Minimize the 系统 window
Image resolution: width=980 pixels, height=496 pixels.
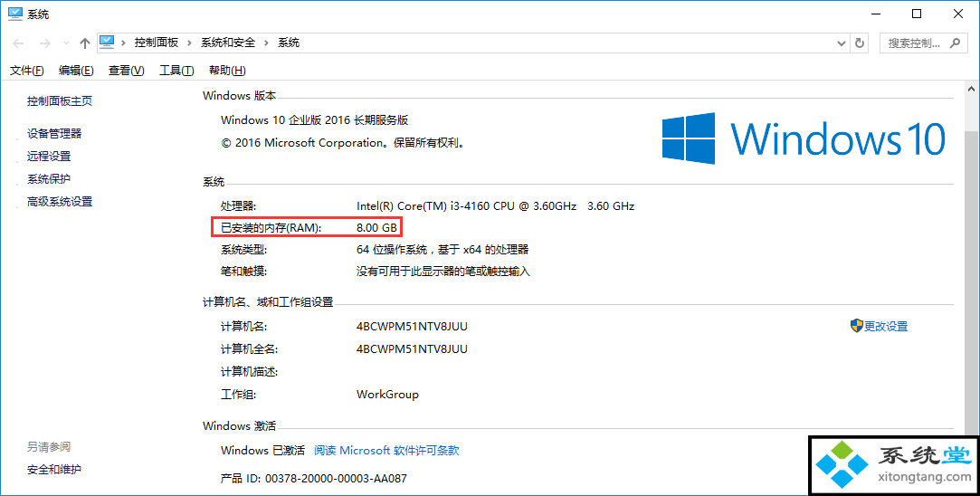click(x=876, y=14)
